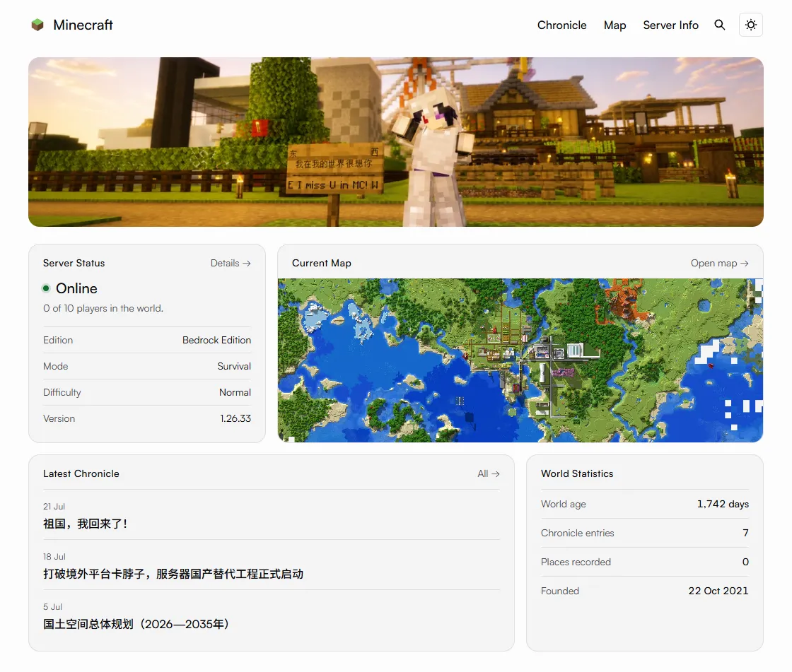Select world age '1,742 days'
Image resolution: width=792 pixels, height=672 pixels.
[723, 504]
